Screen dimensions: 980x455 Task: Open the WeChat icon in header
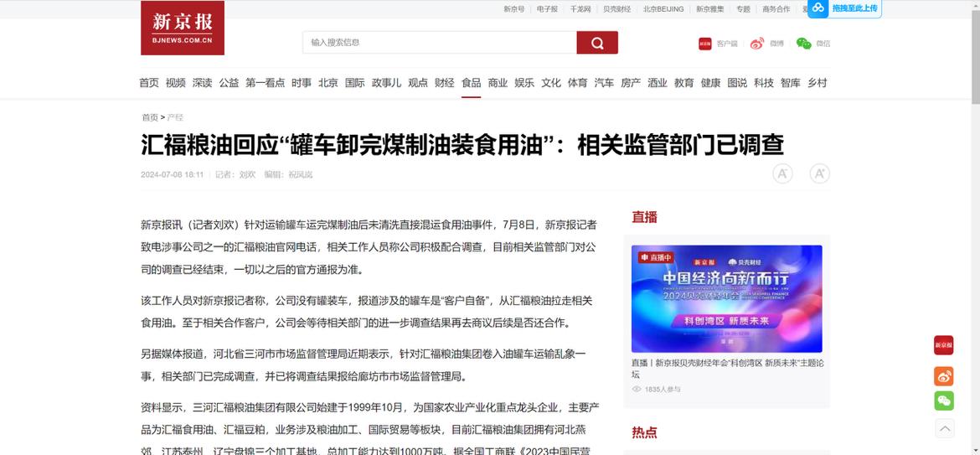click(803, 44)
